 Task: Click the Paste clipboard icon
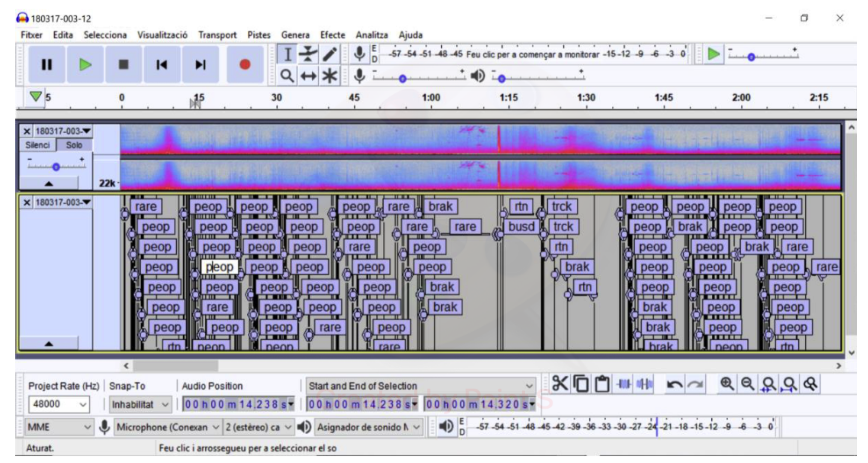pos(602,384)
